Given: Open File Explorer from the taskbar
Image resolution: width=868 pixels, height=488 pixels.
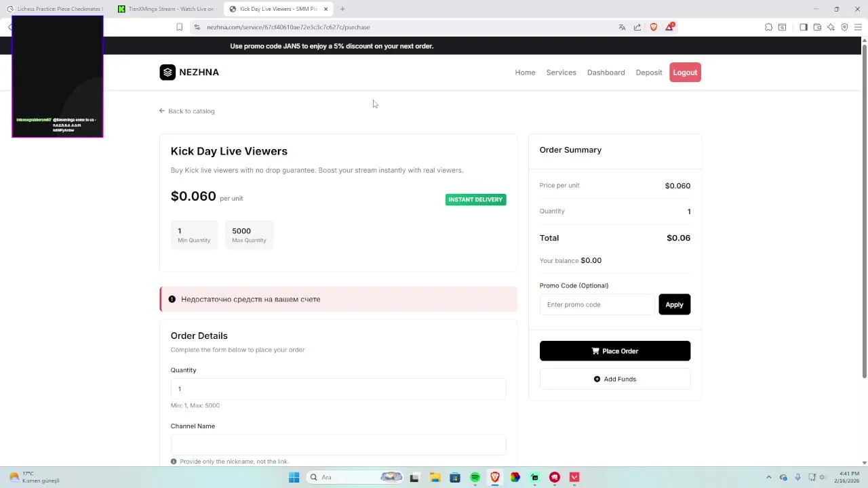Looking at the screenshot, I should [435, 477].
